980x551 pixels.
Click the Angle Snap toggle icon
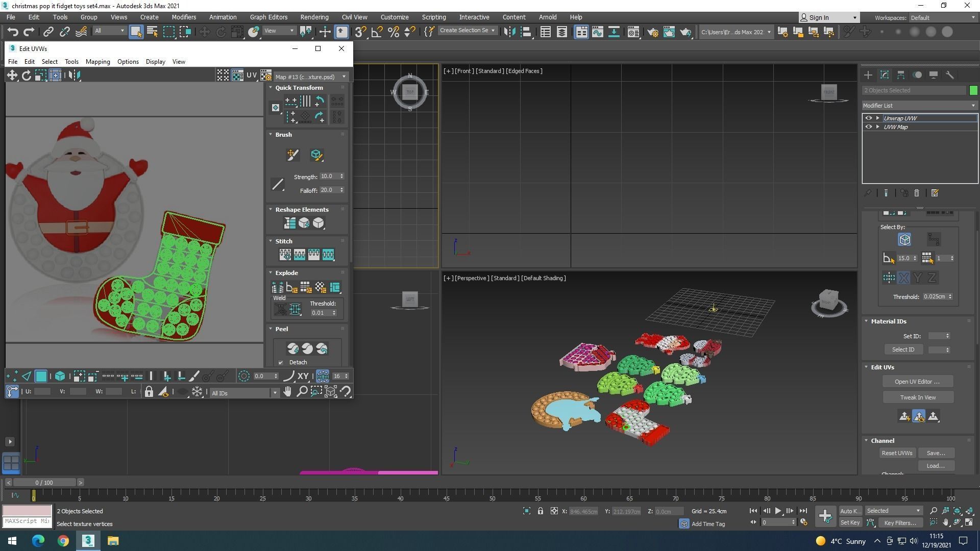pos(377,32)
